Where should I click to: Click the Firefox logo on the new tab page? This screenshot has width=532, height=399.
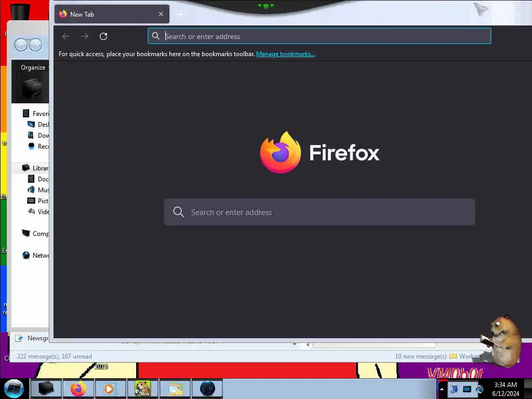tap(281, 152)
